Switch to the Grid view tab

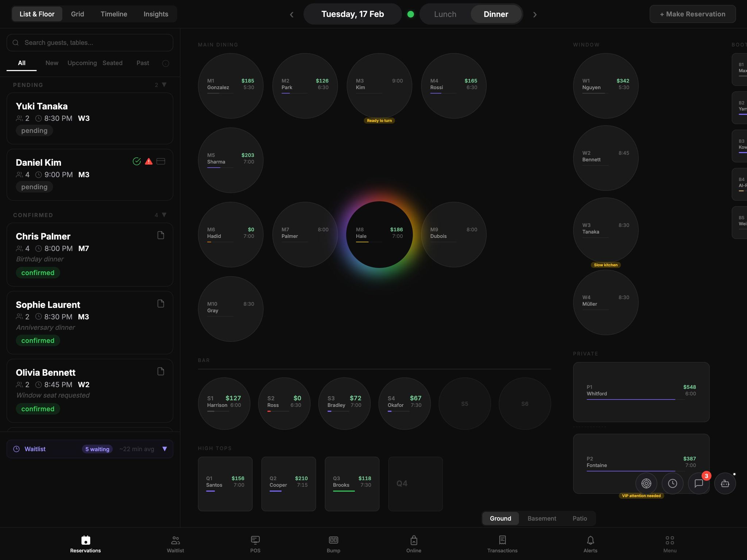(77, 14)
